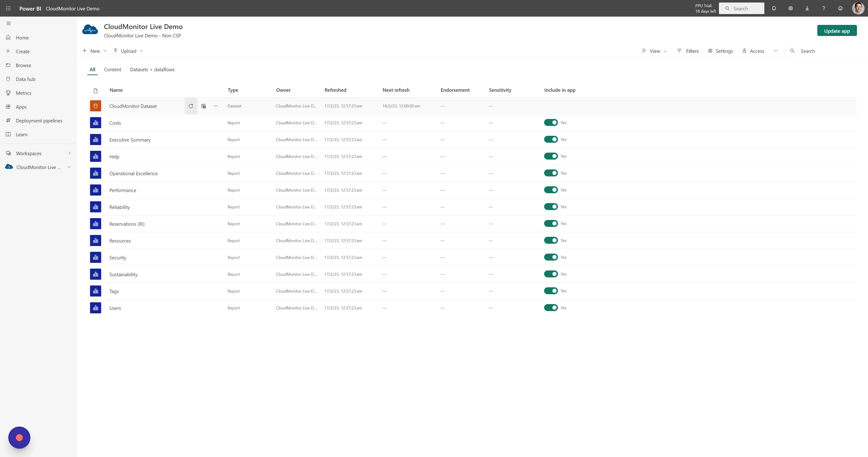Screen dimensions: 868x457
Task: Toggle Include in app for Users
Action: tap(551, 308)
